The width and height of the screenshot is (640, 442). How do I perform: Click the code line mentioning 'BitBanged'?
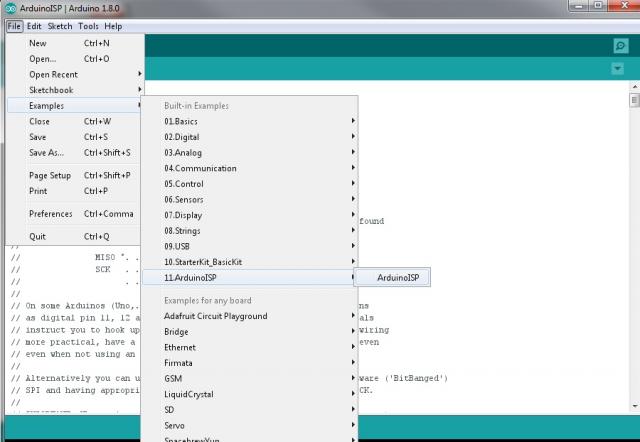pos(403,378)
